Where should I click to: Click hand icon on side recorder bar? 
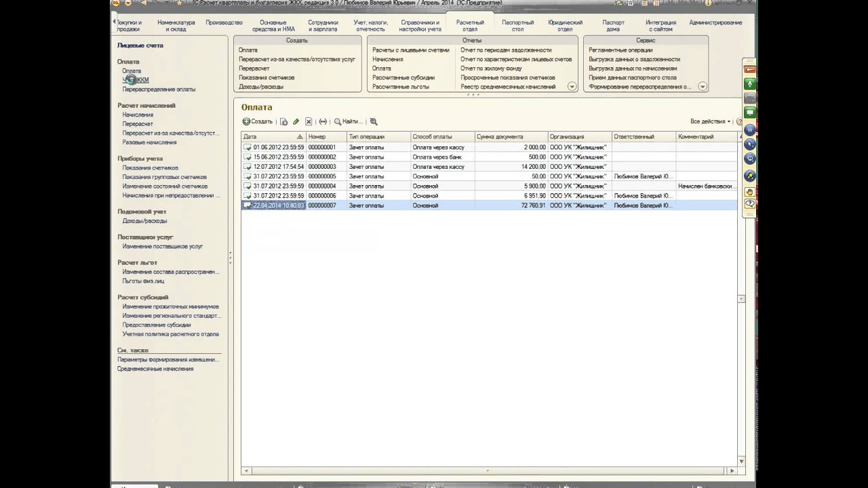(750, 192)
